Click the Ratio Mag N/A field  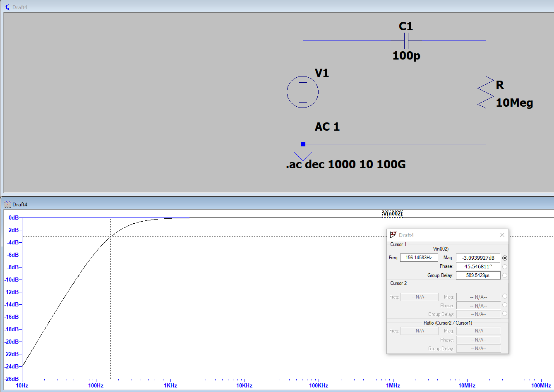pyautogui.click(x=479, y=331)
